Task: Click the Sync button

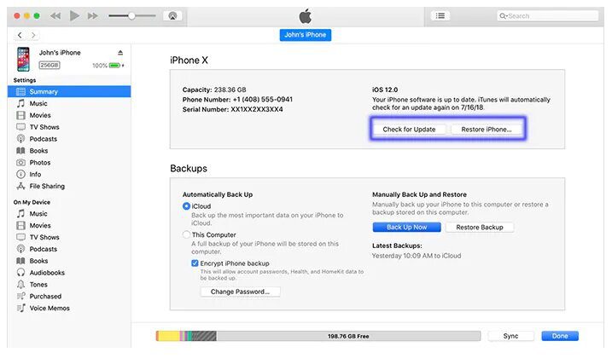Action: pos(510,336)
